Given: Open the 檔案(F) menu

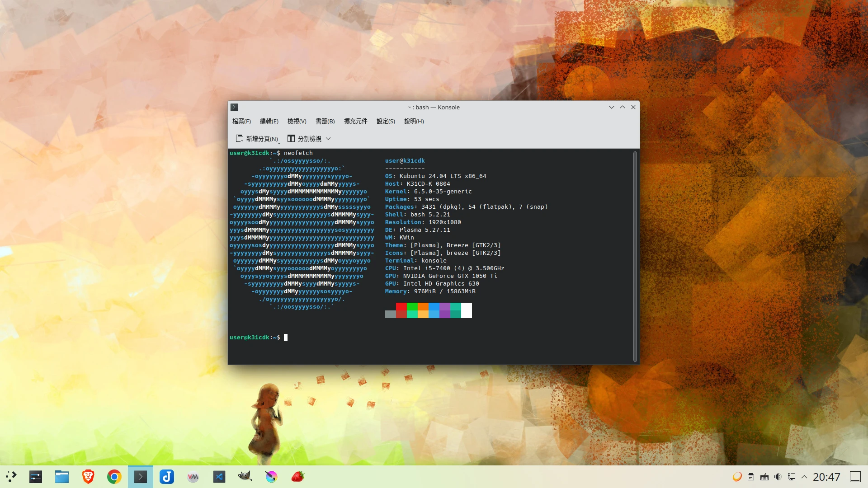Looking at the screenshot, I should 241,121.
